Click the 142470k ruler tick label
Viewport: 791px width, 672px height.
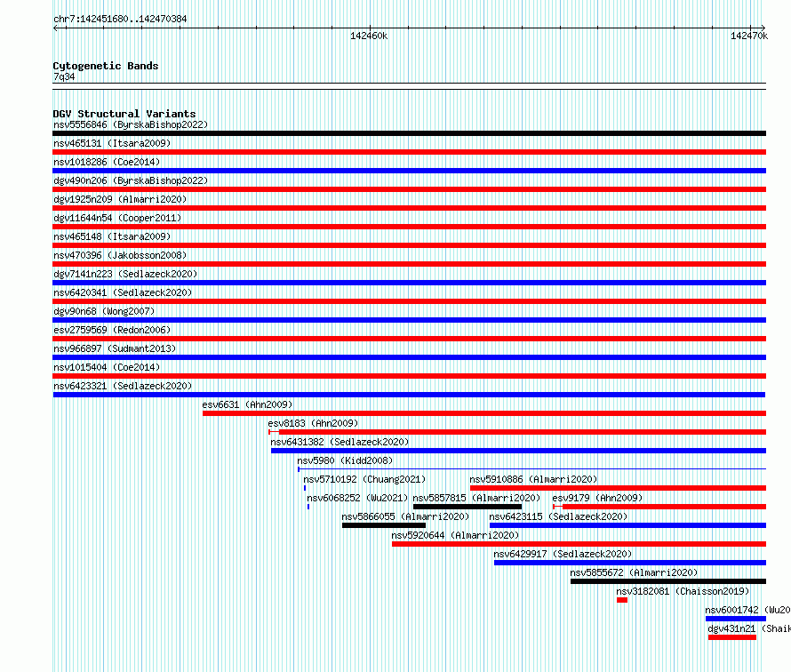pos(749,36)
